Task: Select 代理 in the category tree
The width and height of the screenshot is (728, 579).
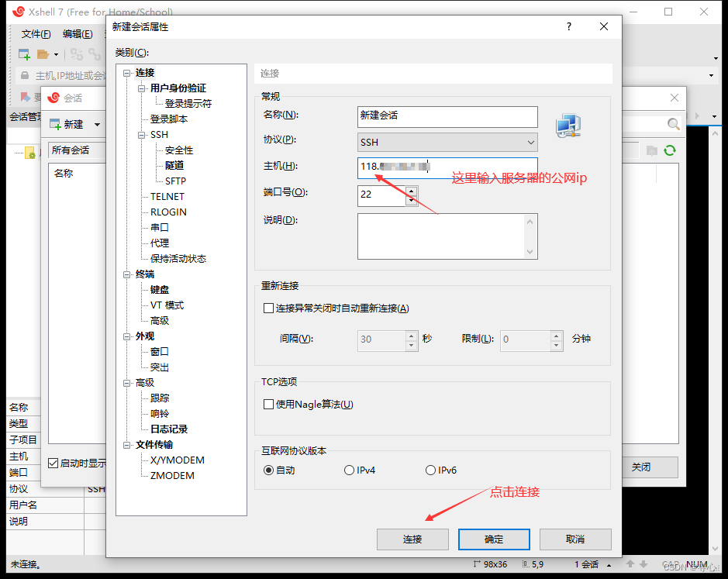Action: (160, 243)
